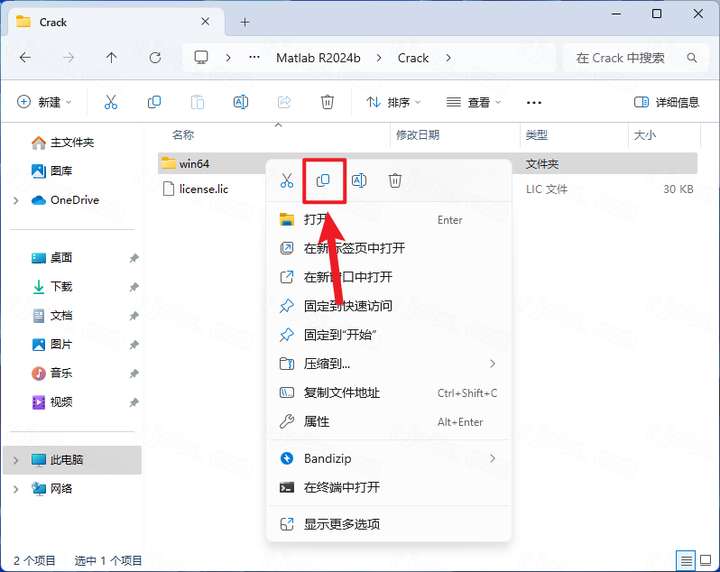The height and width of the screenshot is (572, 720).
Task: Choose 固定到快速访问
Action: (x=388, y=306)
